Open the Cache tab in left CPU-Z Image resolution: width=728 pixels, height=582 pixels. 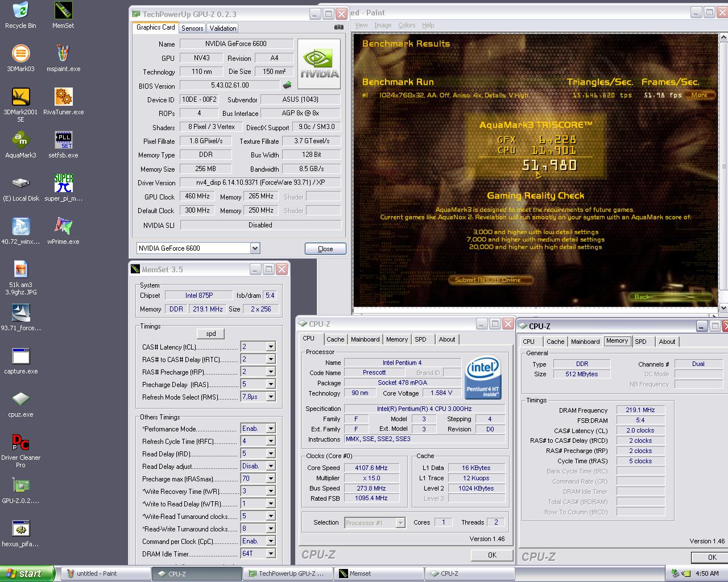pyautogui.click(x=335, y=339)
